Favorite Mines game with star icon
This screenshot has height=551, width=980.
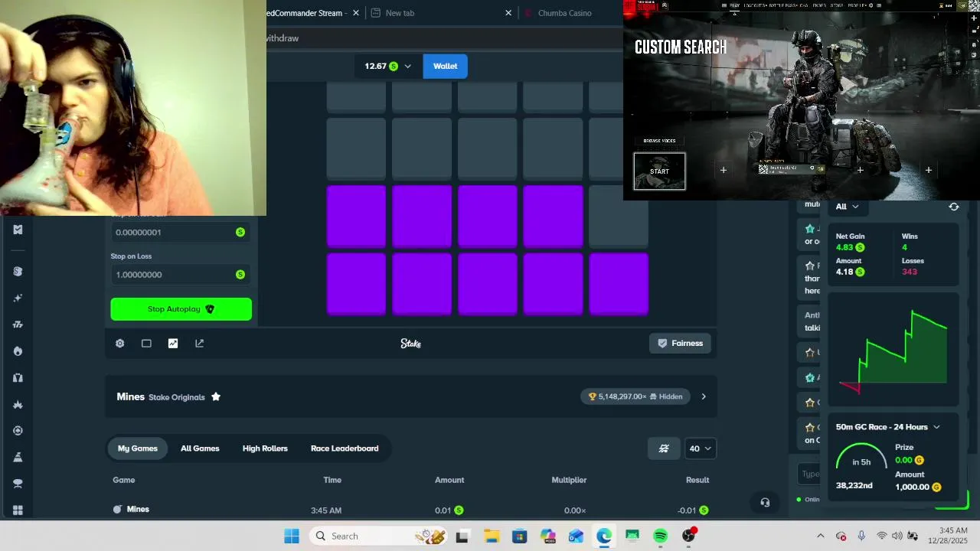[x=216, y=396]
